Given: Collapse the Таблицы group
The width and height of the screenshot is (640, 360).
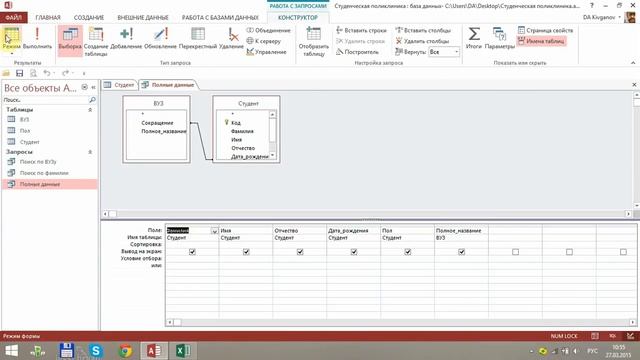Looking at the screenshot, I should pyautogui.click(x=90, y=110).
